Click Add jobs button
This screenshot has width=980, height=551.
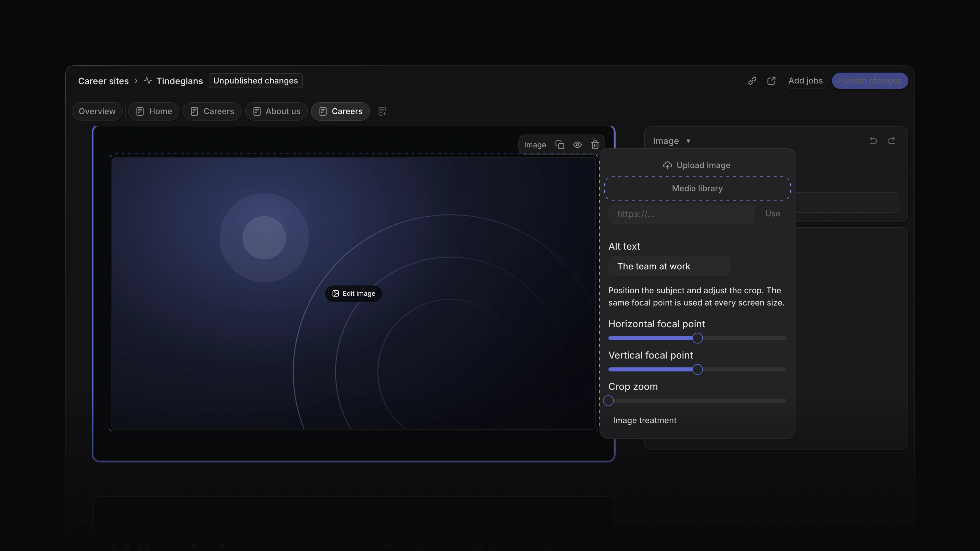(805, 81)
